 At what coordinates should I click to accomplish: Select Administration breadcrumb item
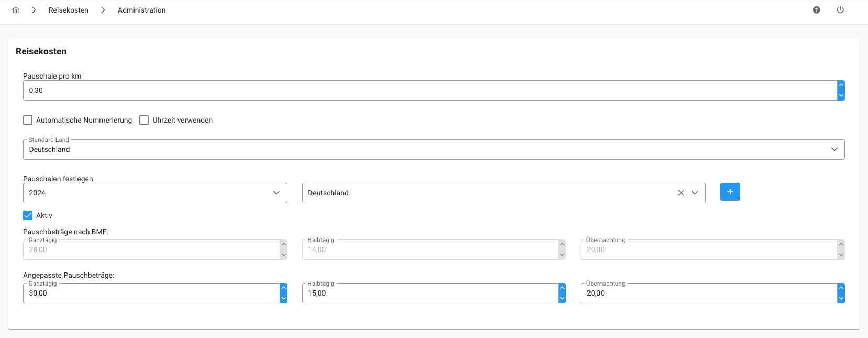(141, 10)
